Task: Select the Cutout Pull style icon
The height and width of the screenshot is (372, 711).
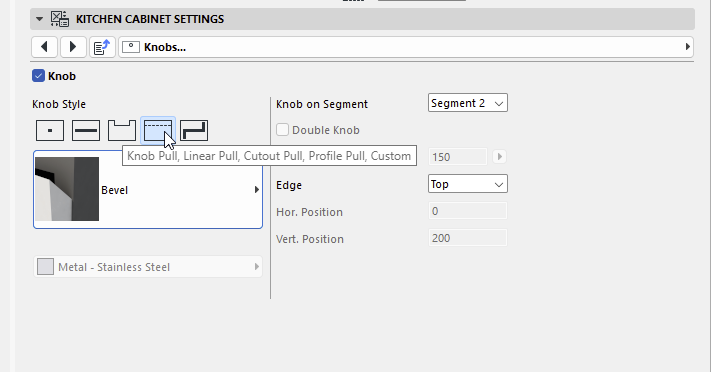Action: tap(122, 131)
